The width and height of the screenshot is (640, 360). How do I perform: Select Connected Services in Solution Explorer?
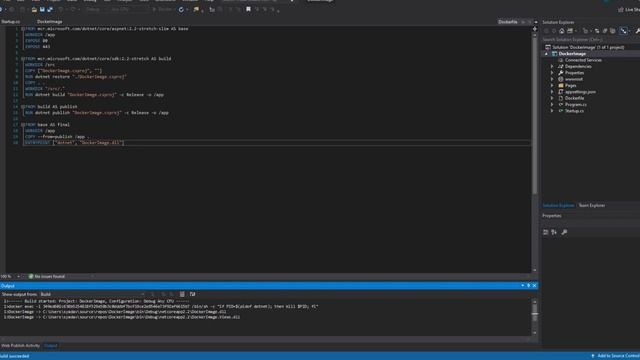583,60
